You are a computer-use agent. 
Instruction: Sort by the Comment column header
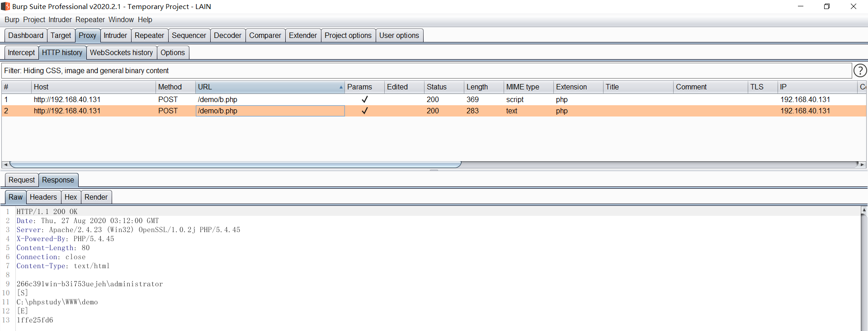[711, 87]
